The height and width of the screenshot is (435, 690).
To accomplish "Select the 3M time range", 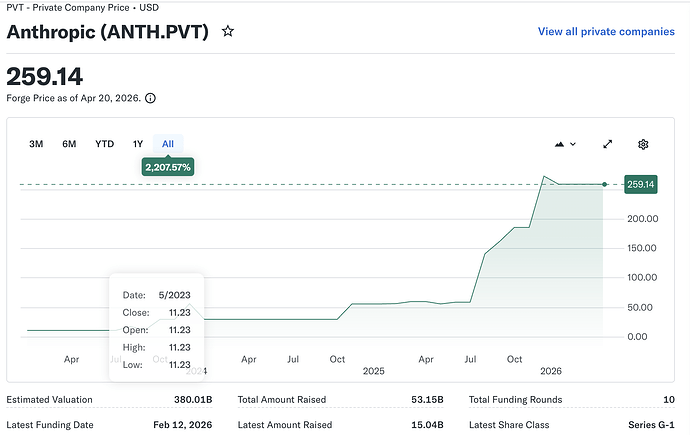I will coord(36,144).
